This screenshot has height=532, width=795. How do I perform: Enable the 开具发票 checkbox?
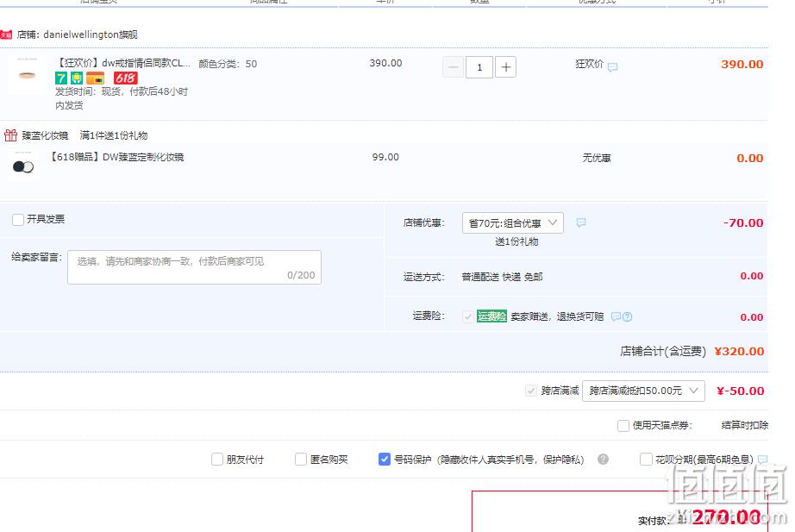point(18,220)
